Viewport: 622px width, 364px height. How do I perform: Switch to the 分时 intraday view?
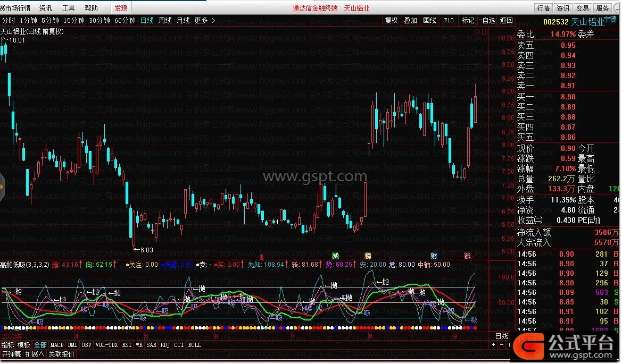tap(9, 20)
